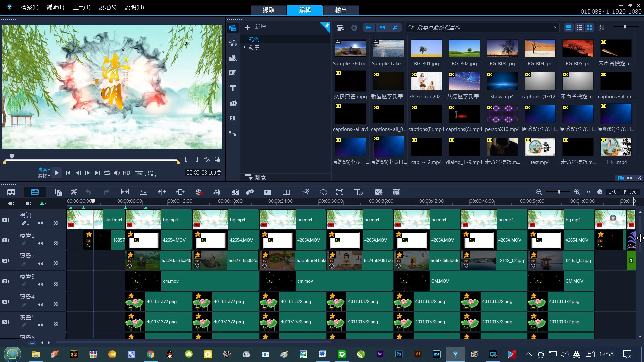Switch to 素材 clip preview mode
Viewport: 644px width, 362px height.
(42, 176)
